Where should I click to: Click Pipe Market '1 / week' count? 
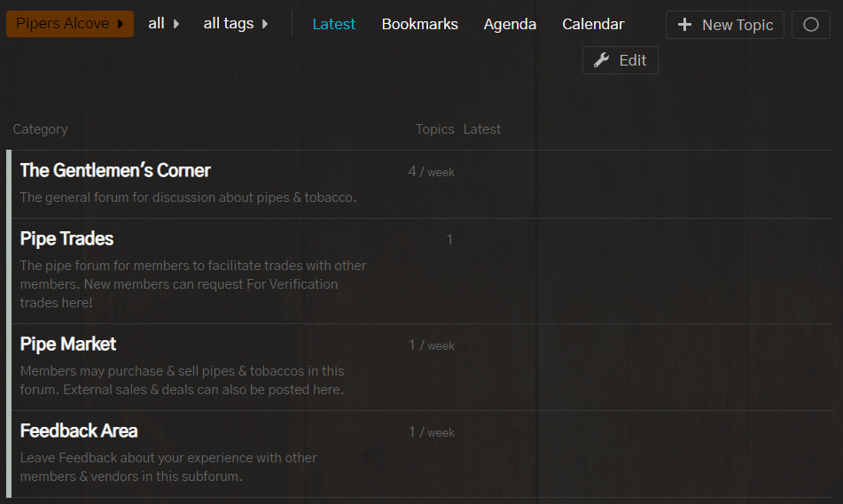[x=431, y=345]
